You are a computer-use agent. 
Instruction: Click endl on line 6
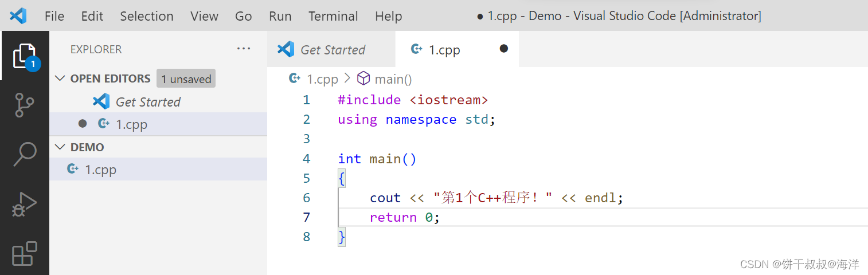tap(601, 198)
